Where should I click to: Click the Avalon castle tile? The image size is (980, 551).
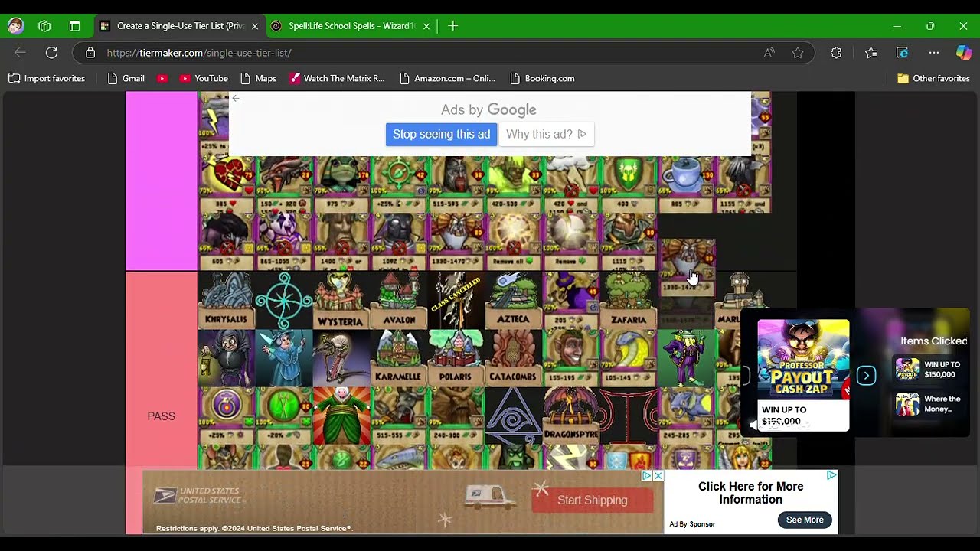tap(399, 300)
